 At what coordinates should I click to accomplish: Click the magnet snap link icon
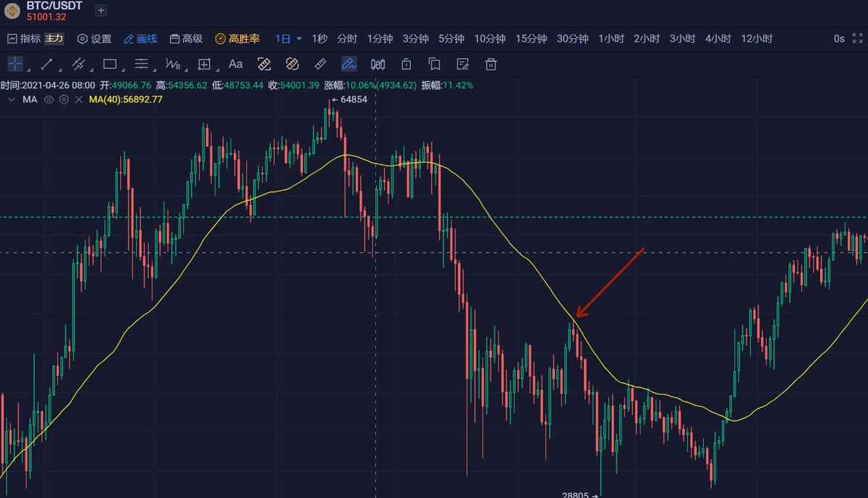pyautogui.click(x=292, y=64)
